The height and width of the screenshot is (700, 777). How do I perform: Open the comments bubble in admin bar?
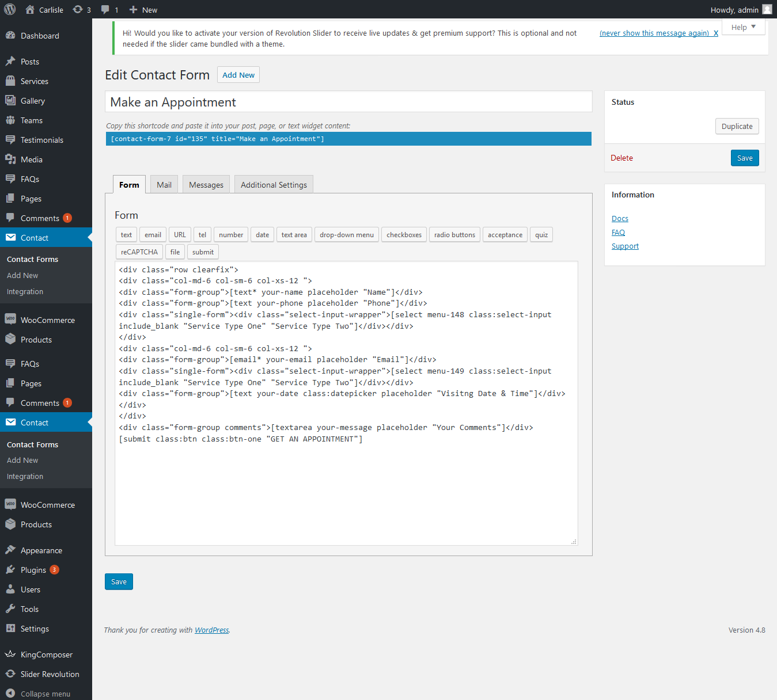105,10
